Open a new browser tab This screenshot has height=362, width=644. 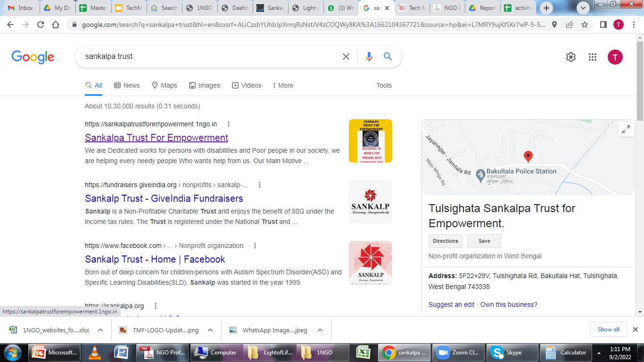coord(546,8)
